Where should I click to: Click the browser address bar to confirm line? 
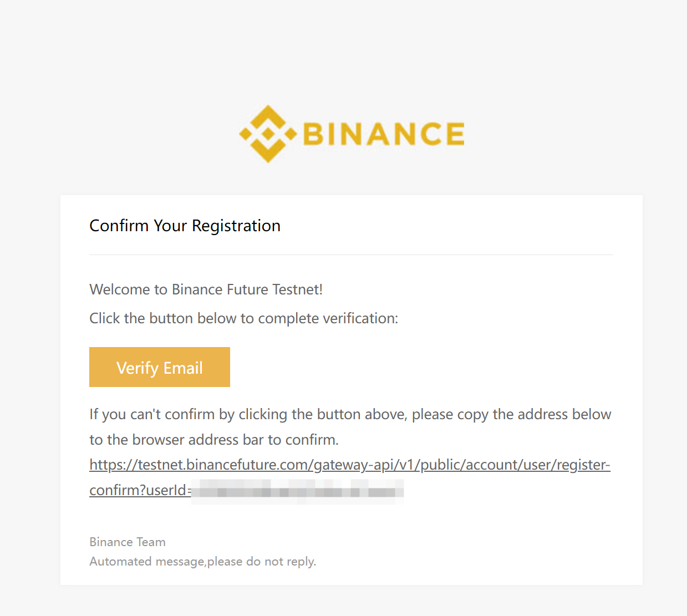(x=214, y=440)
